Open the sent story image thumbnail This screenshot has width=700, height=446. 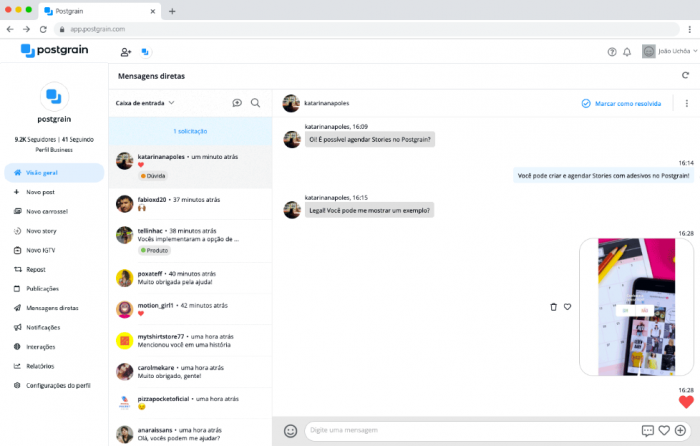636,307
